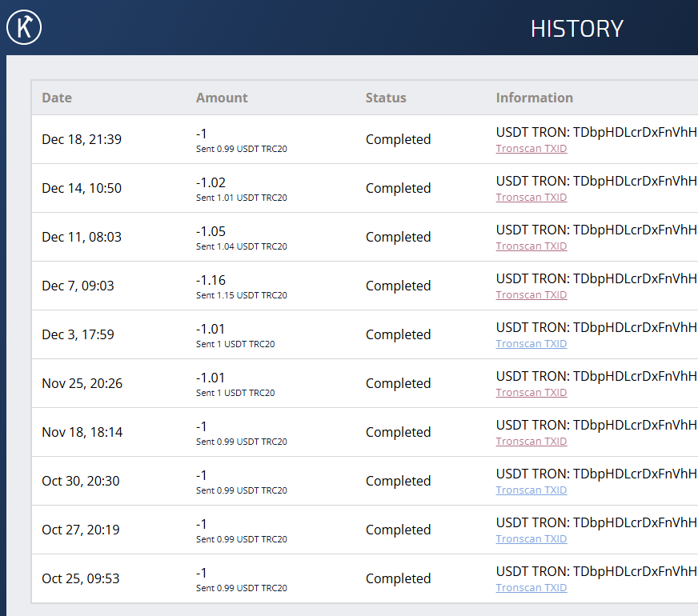Open Tronscan TXID for Oct 30 transaction
Viewport: 698px width, 616px height.
tap(531, 490)
